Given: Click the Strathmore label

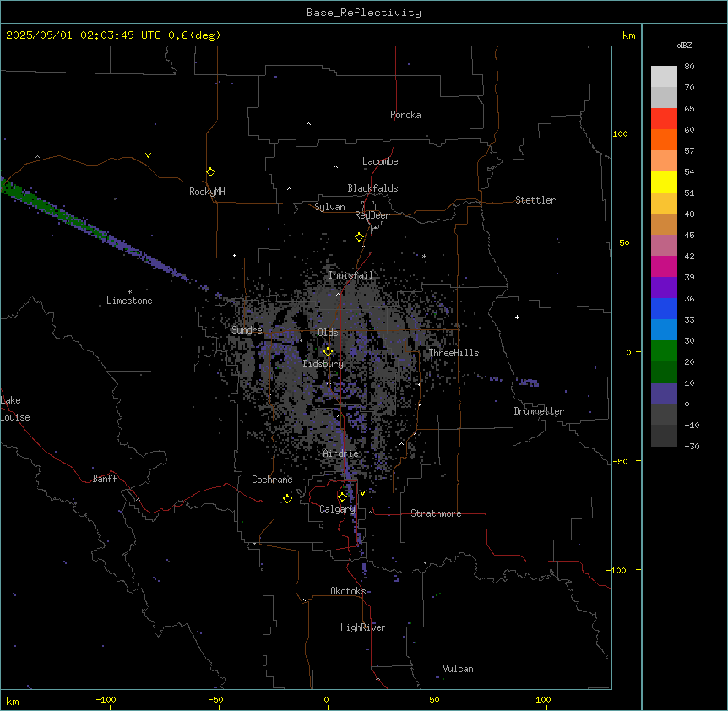Looking at the screenshot, I should [x=436, y=513].
